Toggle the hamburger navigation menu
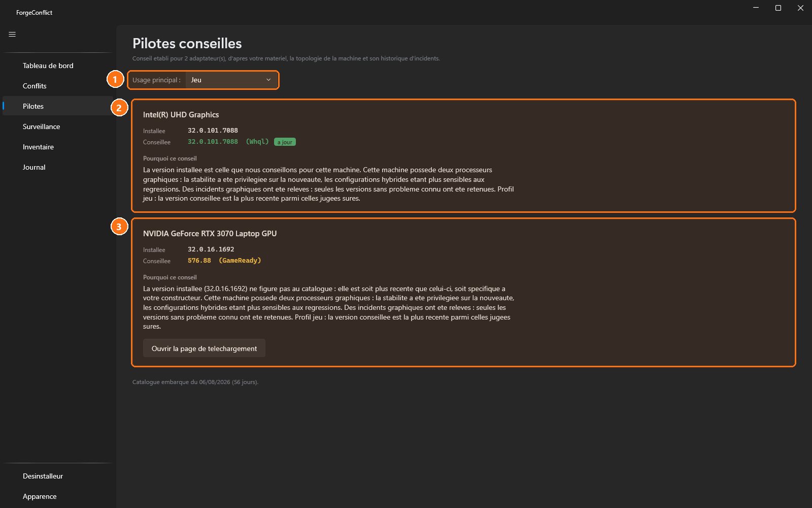 coord(12,35)
